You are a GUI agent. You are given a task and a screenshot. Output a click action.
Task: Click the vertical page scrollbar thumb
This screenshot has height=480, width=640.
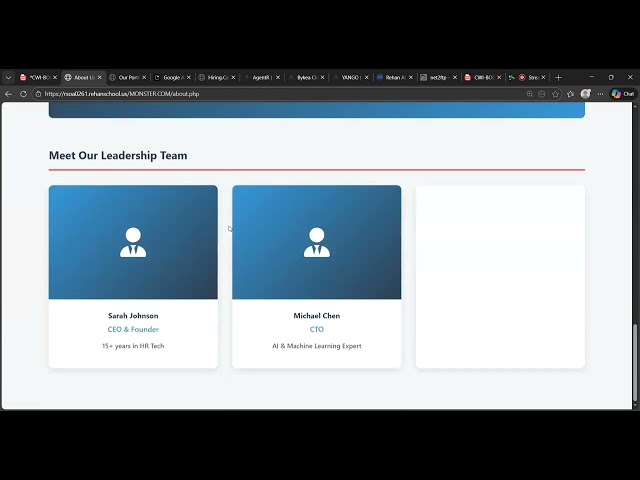coord(635,363)
